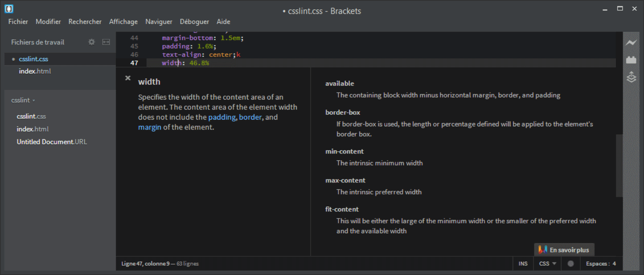
Task: Click the min-content value heading
Action: [x=345, y=151]
